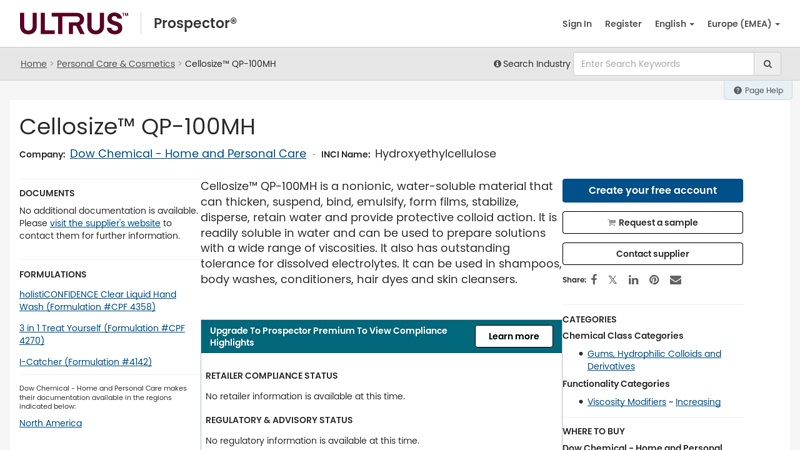Share page via email envelope icon
This screenshot has height=450, width=800.
point(676,280)
